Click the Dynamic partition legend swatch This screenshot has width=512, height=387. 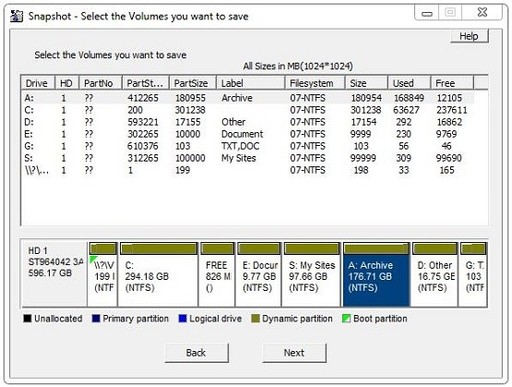pos(255,318)
